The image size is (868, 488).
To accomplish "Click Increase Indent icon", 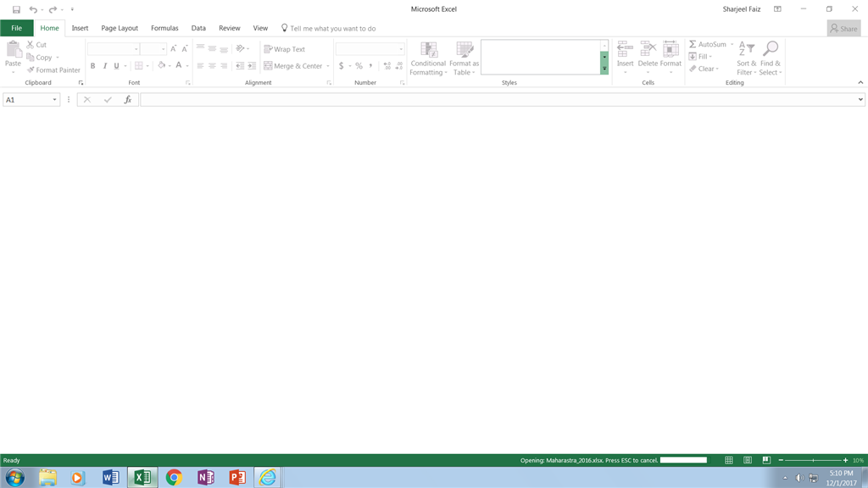I will [252, 66].
